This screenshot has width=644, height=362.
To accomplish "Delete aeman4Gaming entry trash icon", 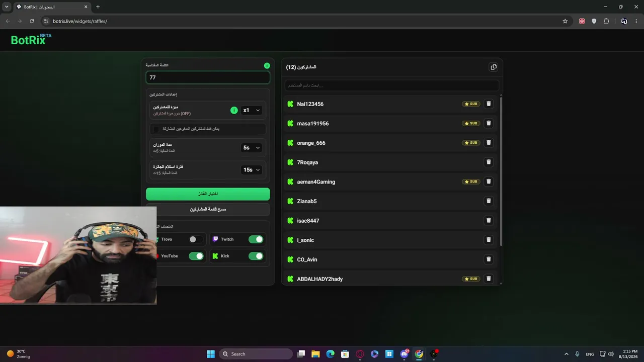I will 488,182.
